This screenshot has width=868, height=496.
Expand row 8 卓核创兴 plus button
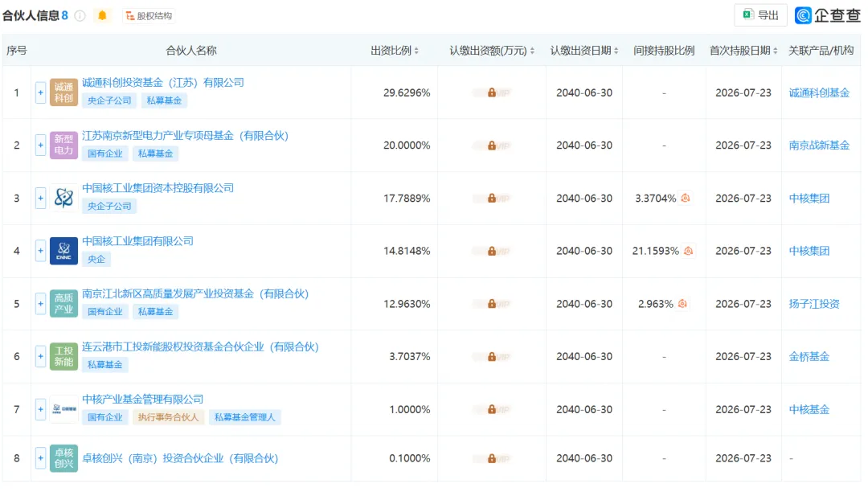(x=40, y=458)
